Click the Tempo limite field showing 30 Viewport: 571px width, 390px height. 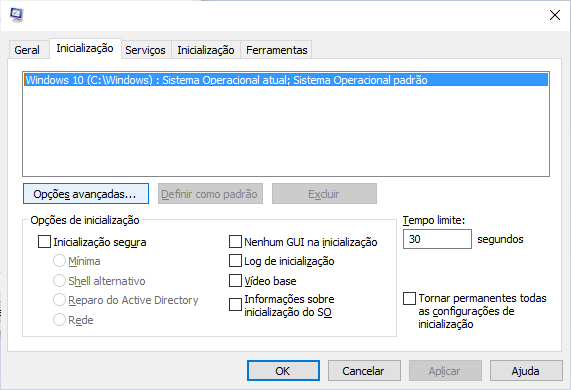click(437, 239)
